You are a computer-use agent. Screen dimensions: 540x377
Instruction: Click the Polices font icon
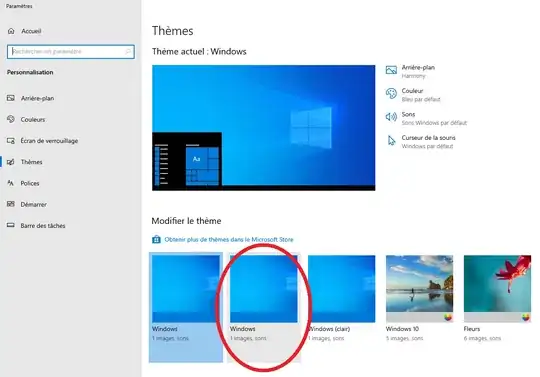tap(11, 183)
